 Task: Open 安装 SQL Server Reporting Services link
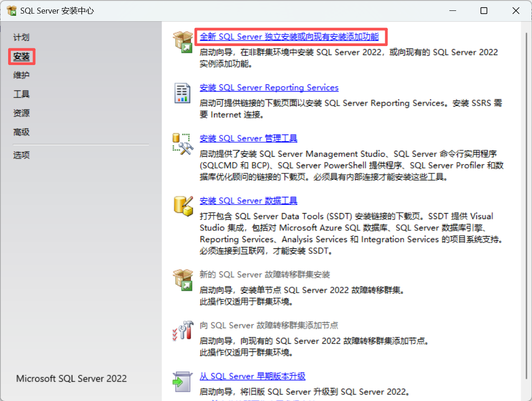pos(269,88)
